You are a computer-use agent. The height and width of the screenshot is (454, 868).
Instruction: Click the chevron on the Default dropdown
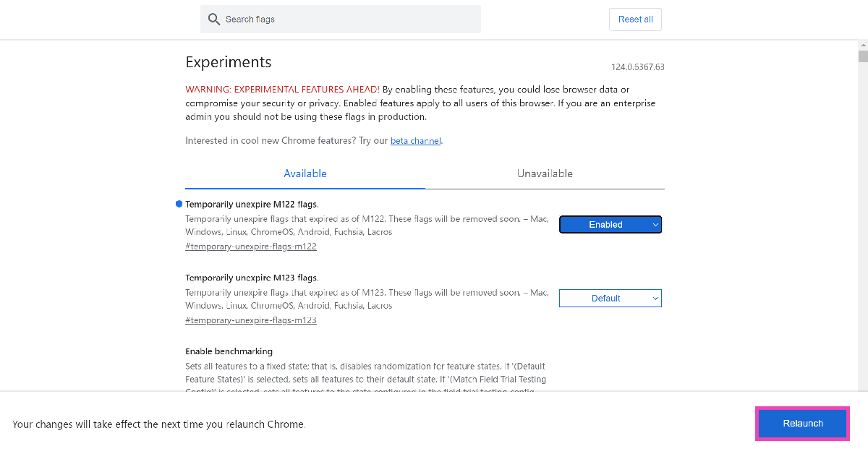[655, 298]
